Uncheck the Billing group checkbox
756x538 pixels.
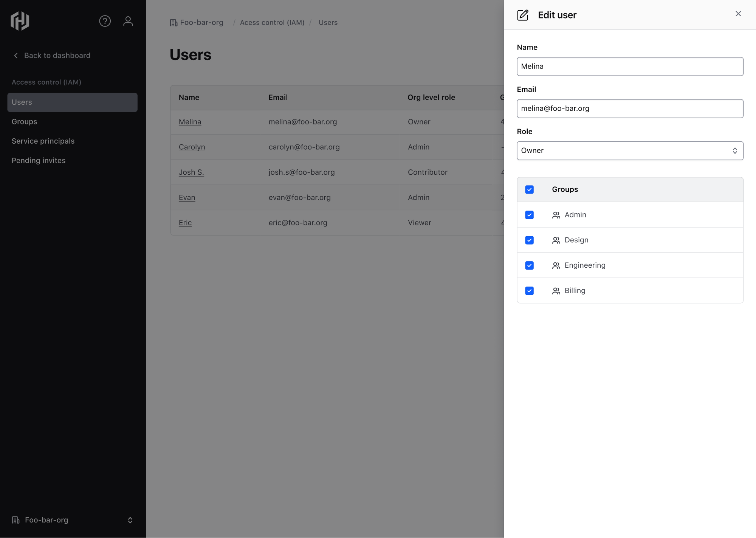click(x=530, y=291)
